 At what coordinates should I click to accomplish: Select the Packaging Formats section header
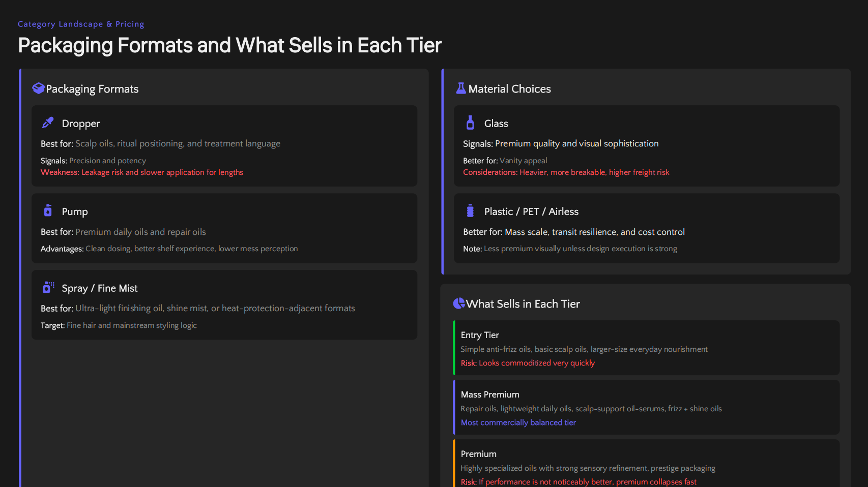pyautogui.click(x=92, y=89)
